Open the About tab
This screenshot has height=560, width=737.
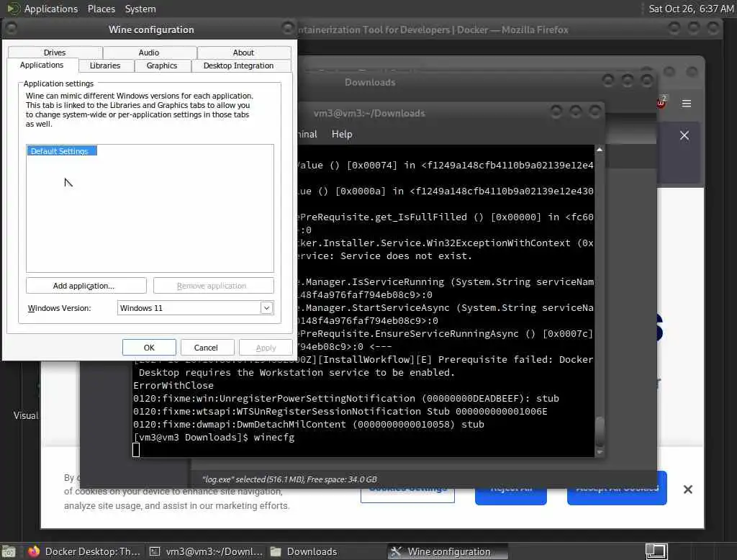tap(243, 53)
